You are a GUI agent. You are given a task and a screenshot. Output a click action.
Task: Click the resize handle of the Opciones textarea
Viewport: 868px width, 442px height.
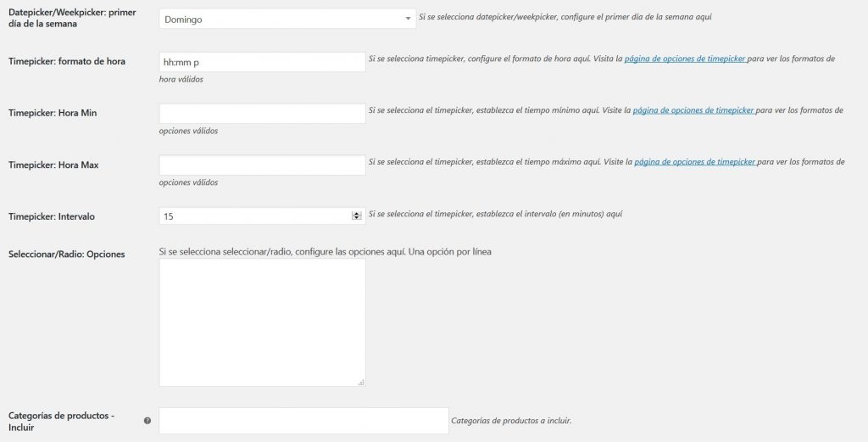coord(361,383)
